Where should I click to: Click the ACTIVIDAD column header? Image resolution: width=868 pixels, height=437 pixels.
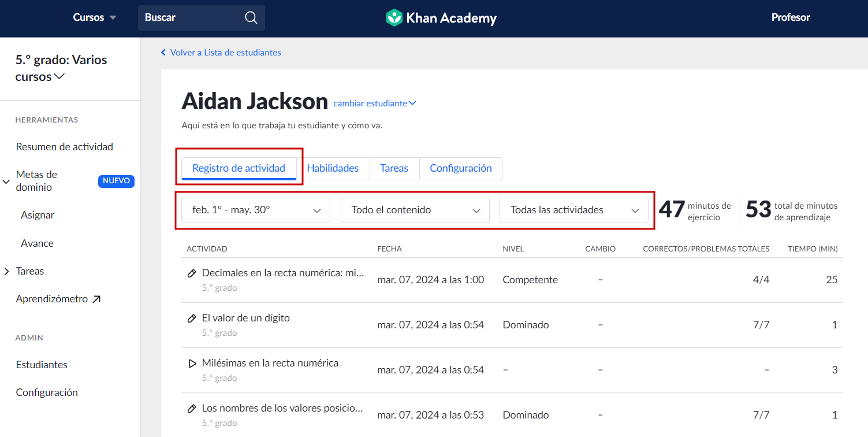(207, 249)
